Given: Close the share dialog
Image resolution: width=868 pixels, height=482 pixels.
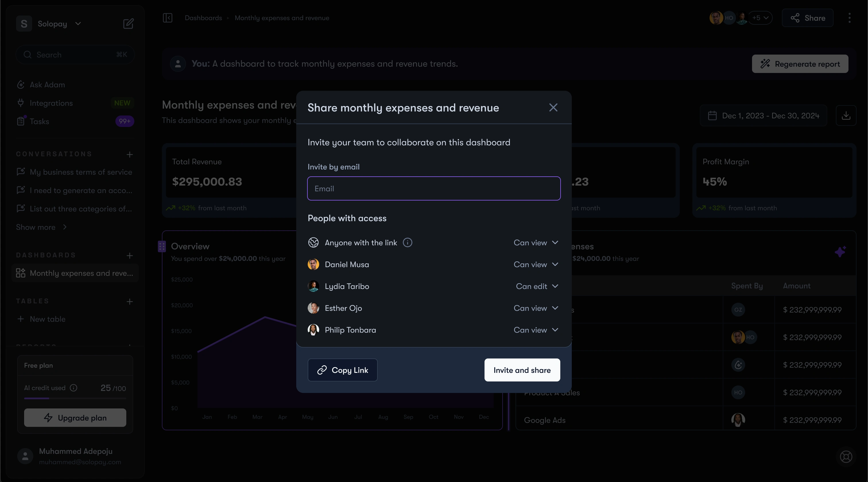Looking at the screenshot, I should (x=553, y=108).
